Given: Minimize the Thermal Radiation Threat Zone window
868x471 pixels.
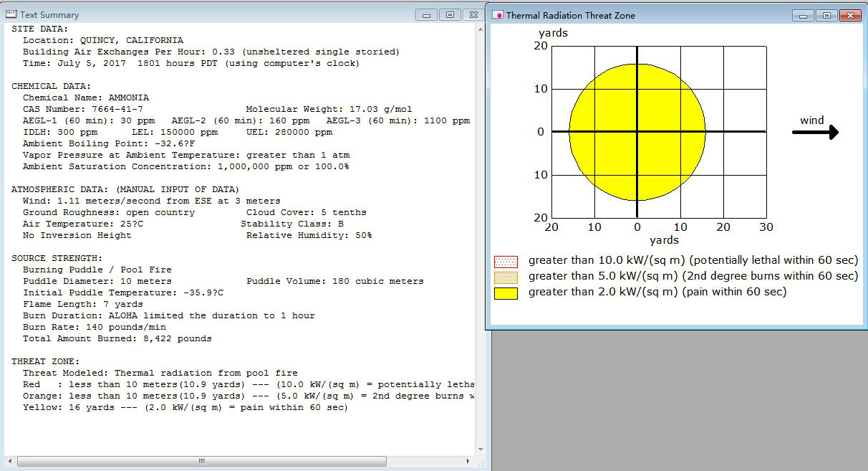Looking at the screenshot, I should [804, 15].
